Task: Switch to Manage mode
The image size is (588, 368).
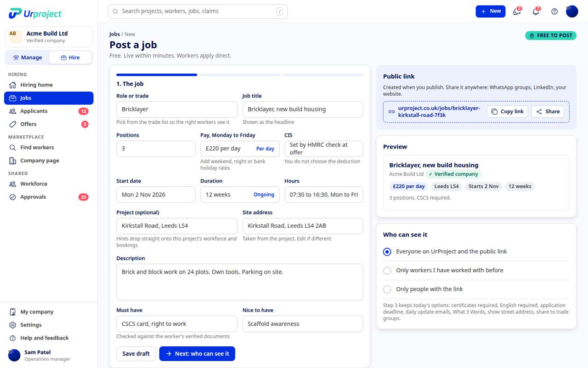Action: pos(28,57)
